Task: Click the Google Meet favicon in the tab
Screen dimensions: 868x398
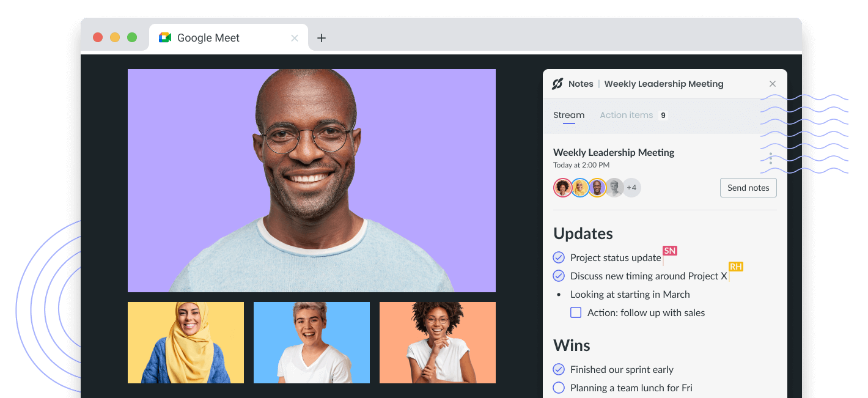Action: [165, 38]
